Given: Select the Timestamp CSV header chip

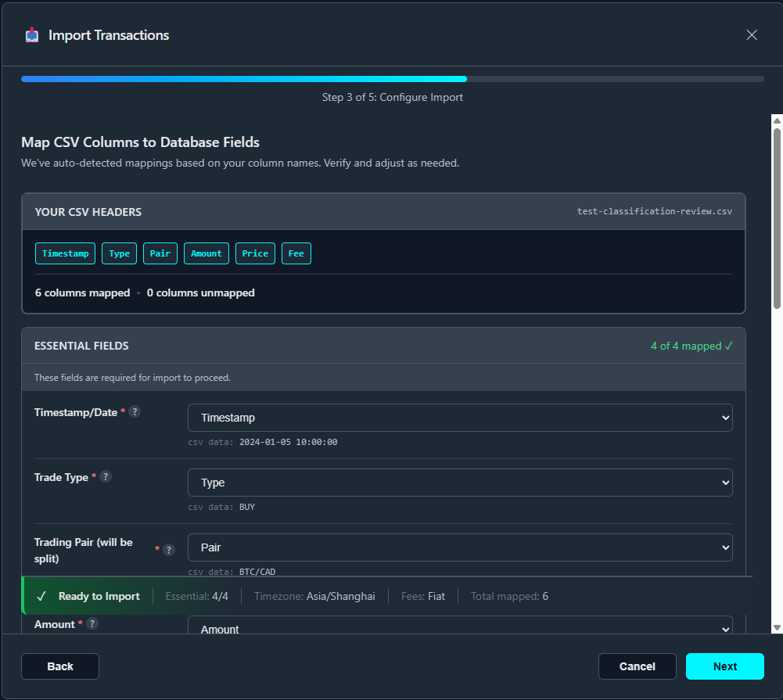Looking at the screenshot, I should 65,253.
